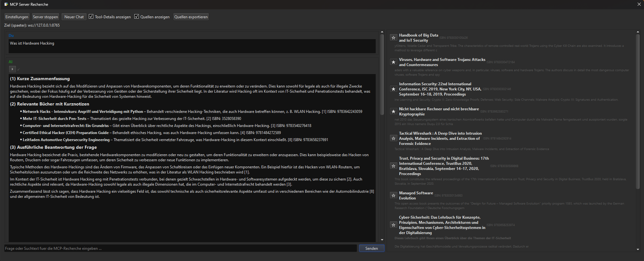The height and width of the screenshot is (261, 644).
Task: Star the Cyber-Sicherheit Lehrbuch source
Action: [393, 225]
